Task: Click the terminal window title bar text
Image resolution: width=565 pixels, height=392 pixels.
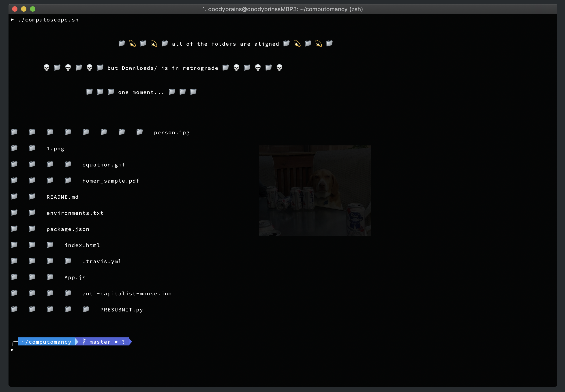Action: click(x=282, y=9)
